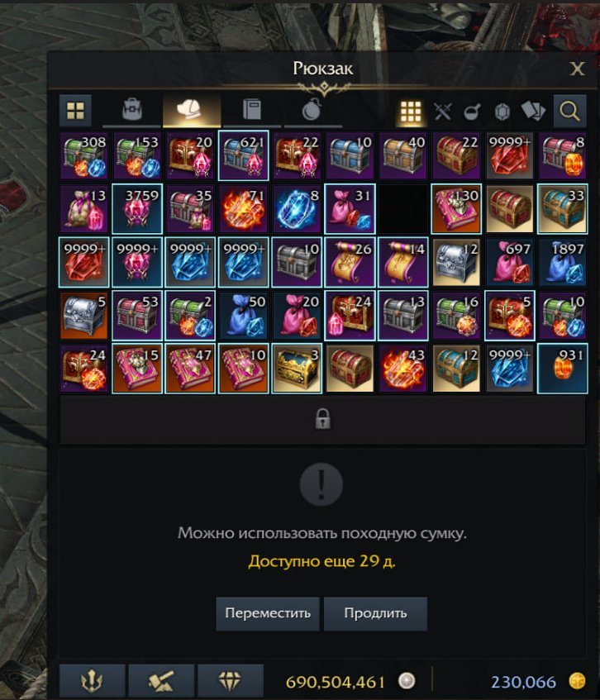Close the Рюкзак window with X
This screenshot has height=700, width=600.
tap(577, 69)
